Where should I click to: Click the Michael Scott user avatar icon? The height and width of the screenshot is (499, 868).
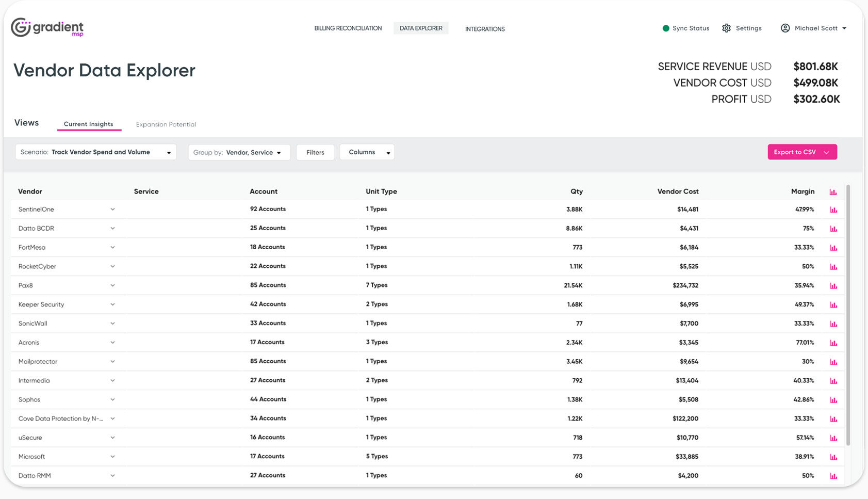(785, 28)
